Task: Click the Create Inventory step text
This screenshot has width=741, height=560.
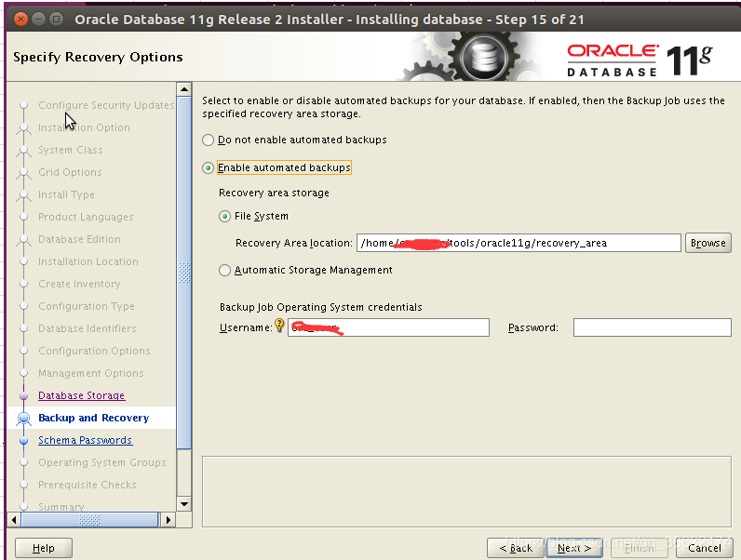Action: [x=79, y=284]
